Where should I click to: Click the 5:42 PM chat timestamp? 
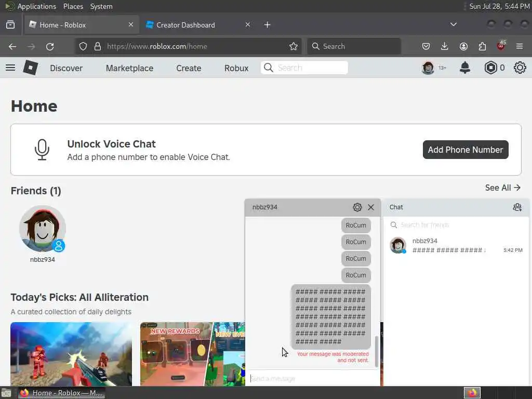pos(513,250)
